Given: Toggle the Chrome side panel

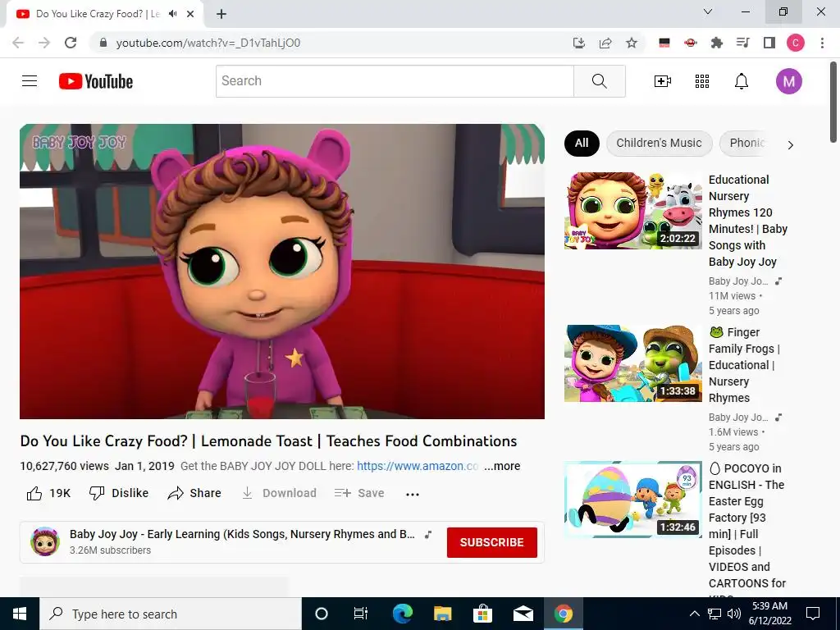Looking at the screenshot, I should (769, 43).
